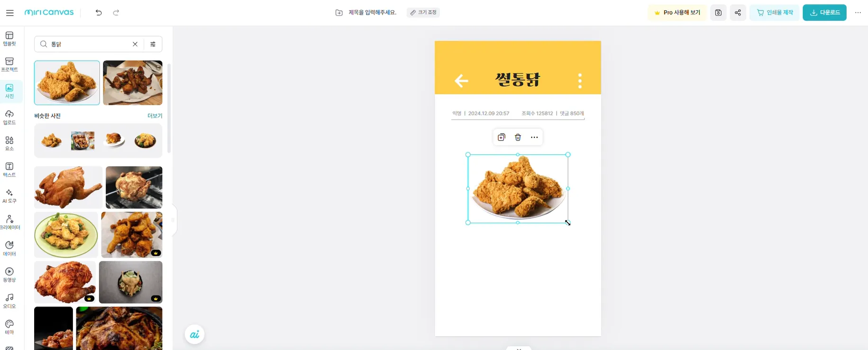Select the whole roasted chicken thumbnail
This screenshot has width=868, height=350.
[x=68, y=187]
